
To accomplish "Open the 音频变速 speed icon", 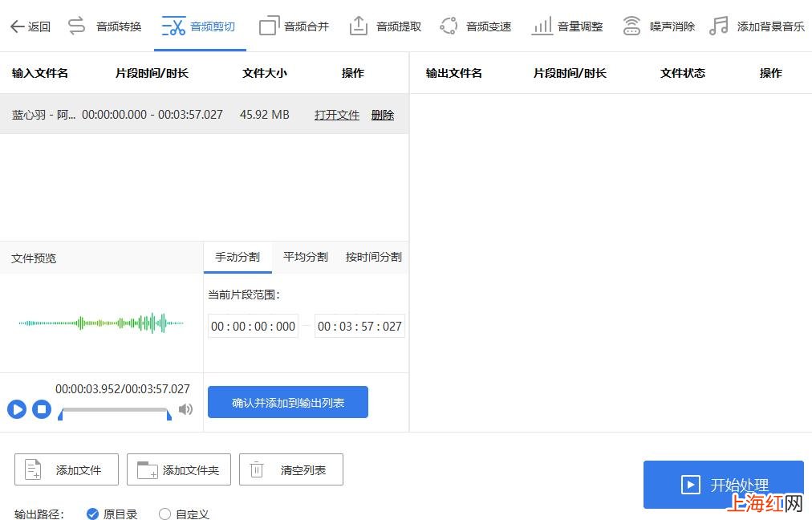I will [x=449, y=26].
